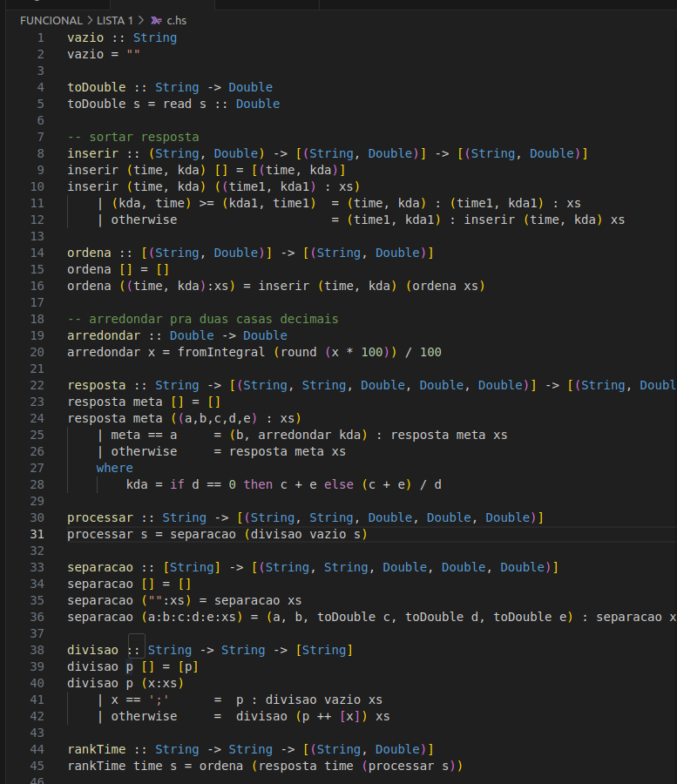Click 'vazio' in the line 1 signature
Screen dimensions: 677x784
85,37
